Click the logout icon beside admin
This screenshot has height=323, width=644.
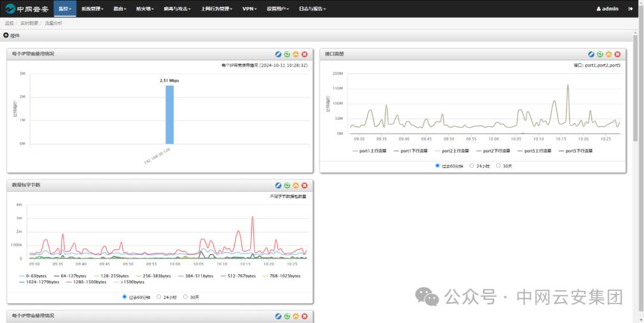tap(630, 9)
